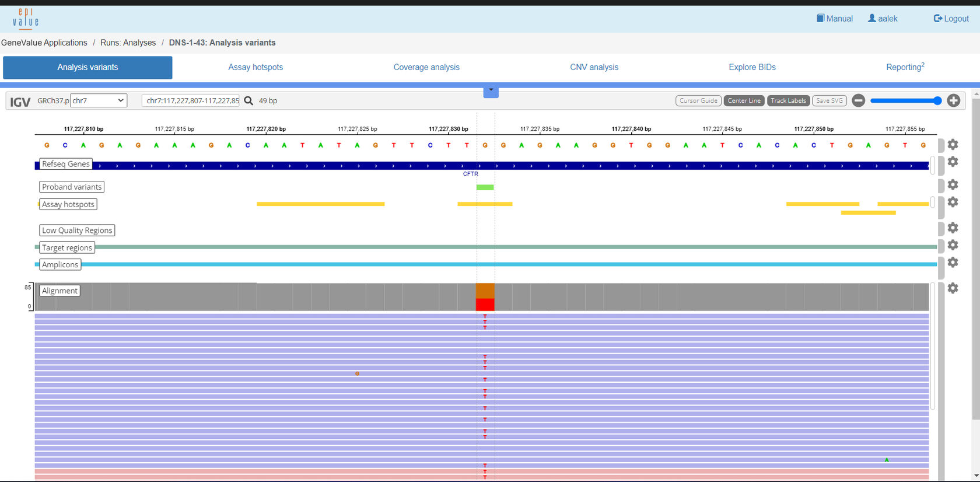This screenshot has width=980, height=482.
Task: Toggle Track Labels display
Action: pos(788,100)
